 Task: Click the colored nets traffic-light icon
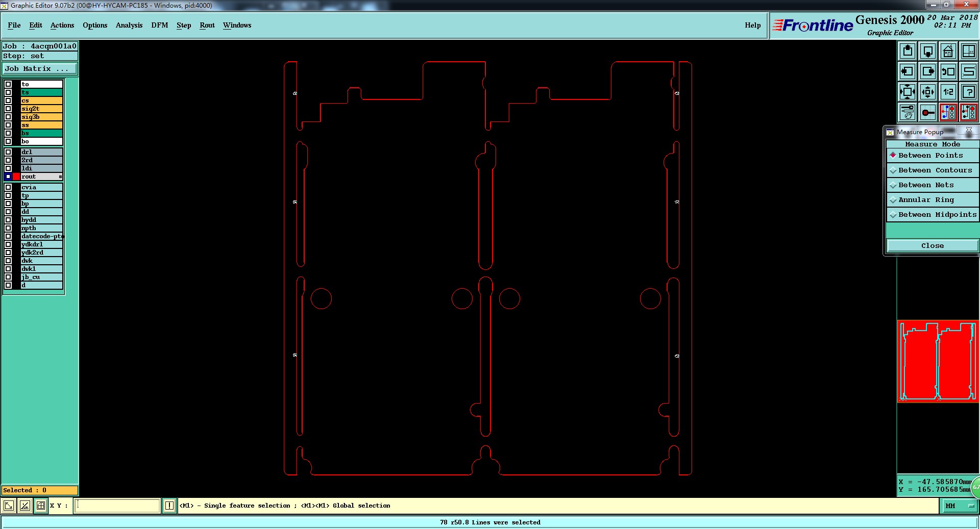pos(948,112)
